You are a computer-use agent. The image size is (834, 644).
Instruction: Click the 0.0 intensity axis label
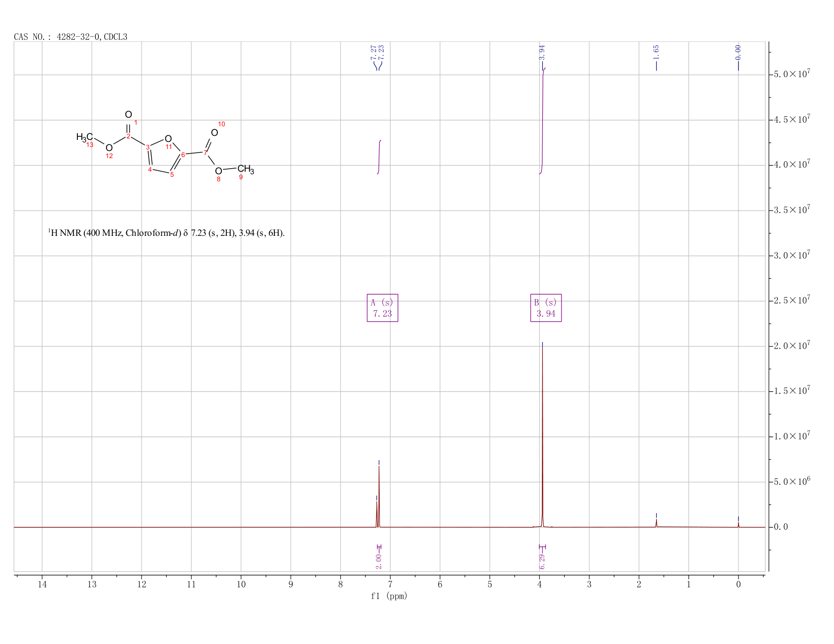coord(781,527)
